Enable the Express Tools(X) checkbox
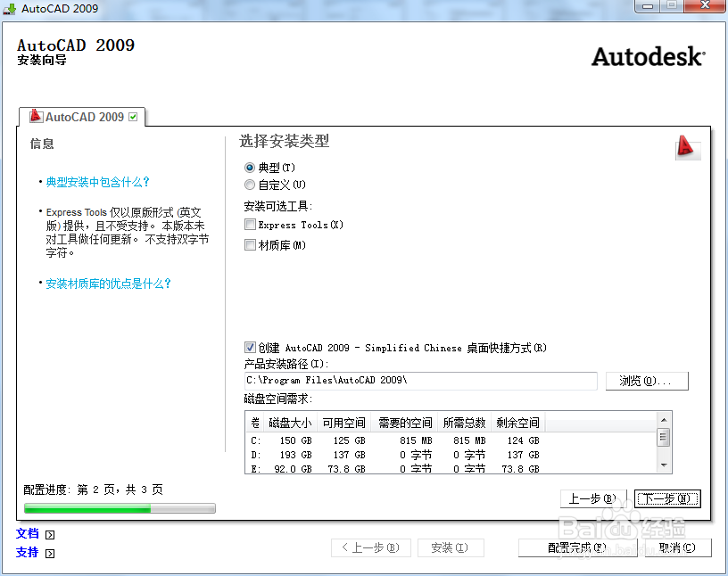The height and width of the screenshot is (576, 728). point(250,225)
